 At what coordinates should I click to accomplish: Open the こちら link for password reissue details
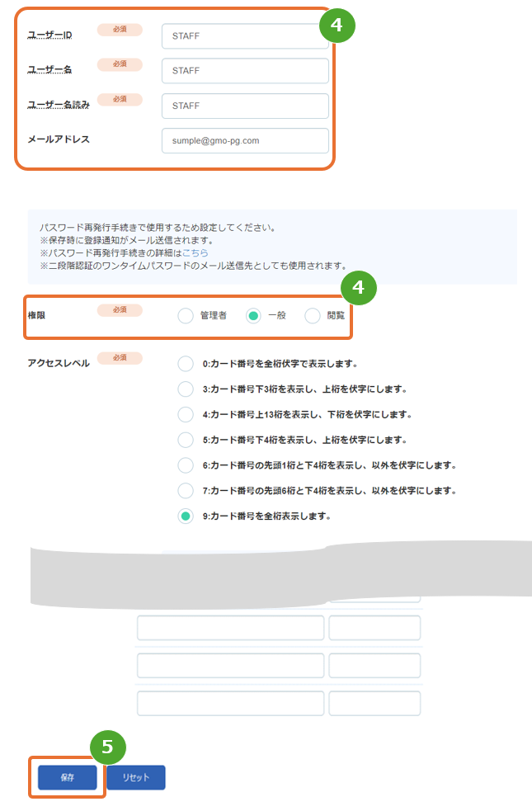195,253
